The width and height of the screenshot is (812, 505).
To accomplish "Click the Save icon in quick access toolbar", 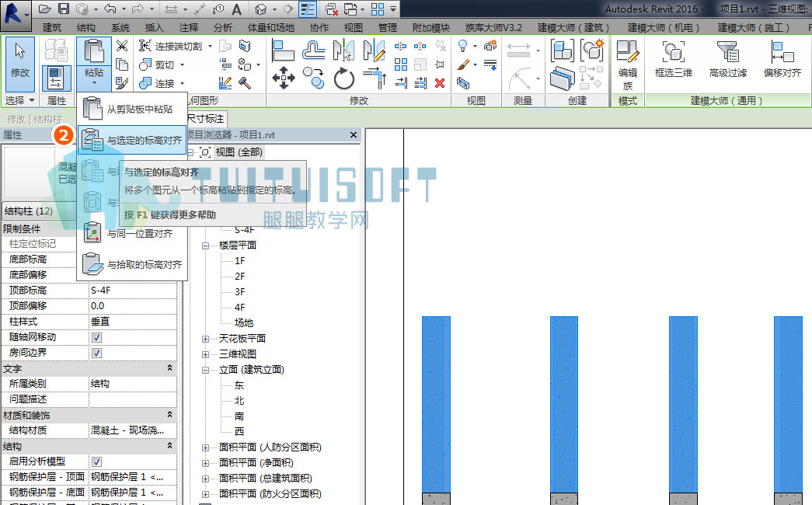I will tap(63, 9).
